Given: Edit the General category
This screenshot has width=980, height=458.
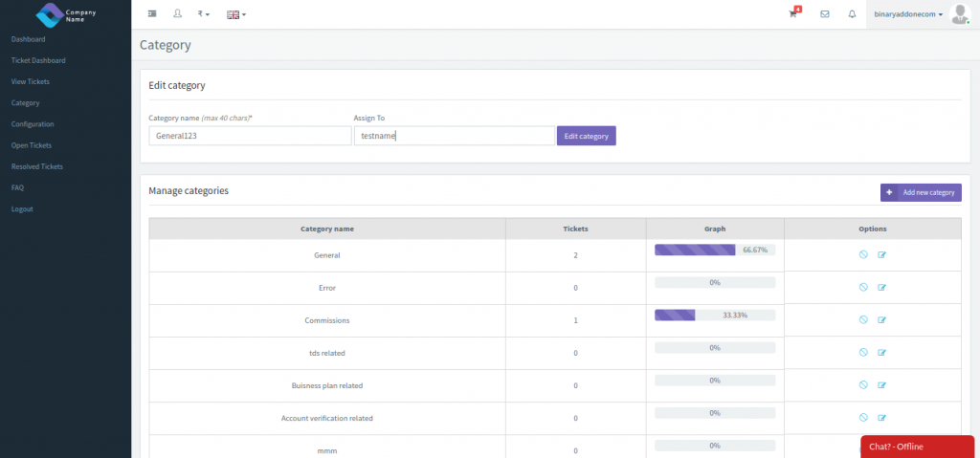Looking at the screenshot, I should (881, 255).
